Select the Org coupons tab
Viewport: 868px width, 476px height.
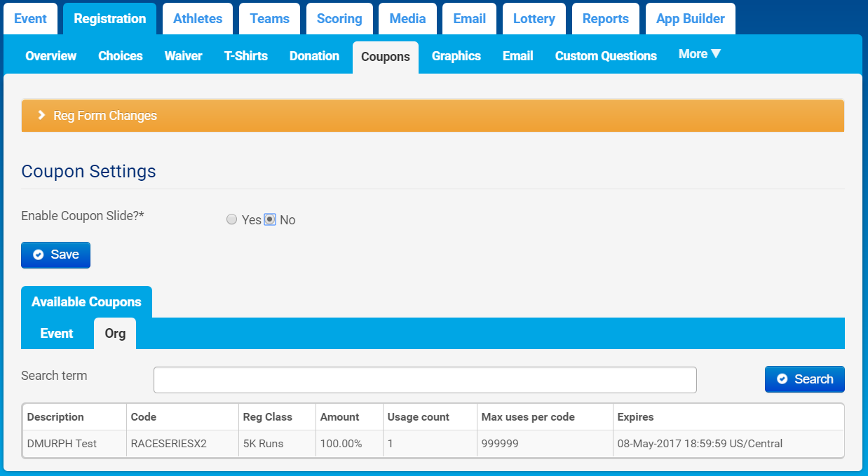click(x=115, y=334)
